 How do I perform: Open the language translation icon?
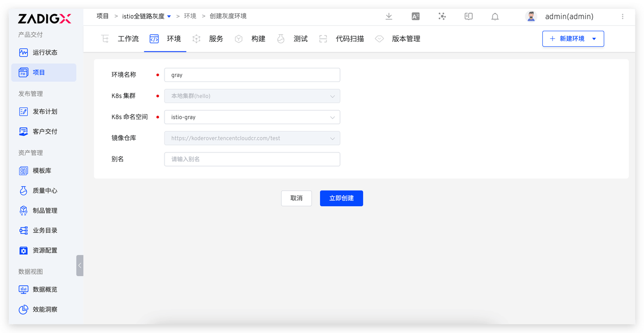(416, 17)
